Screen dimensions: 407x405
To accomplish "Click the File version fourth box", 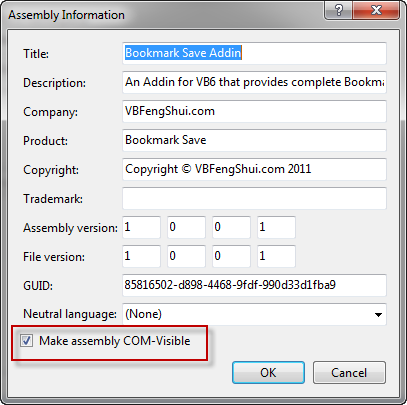I will (276, 256).
